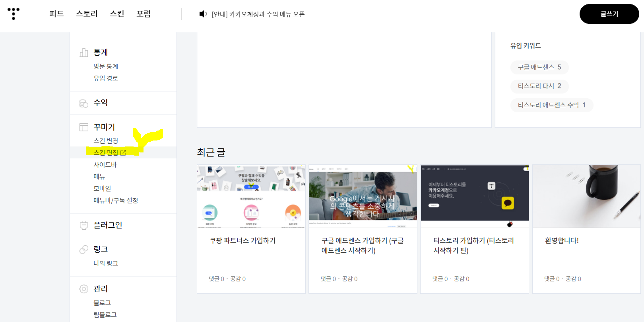644x322 pixels.
Task: Select the 관리 section heading
Action: [101, 289]
